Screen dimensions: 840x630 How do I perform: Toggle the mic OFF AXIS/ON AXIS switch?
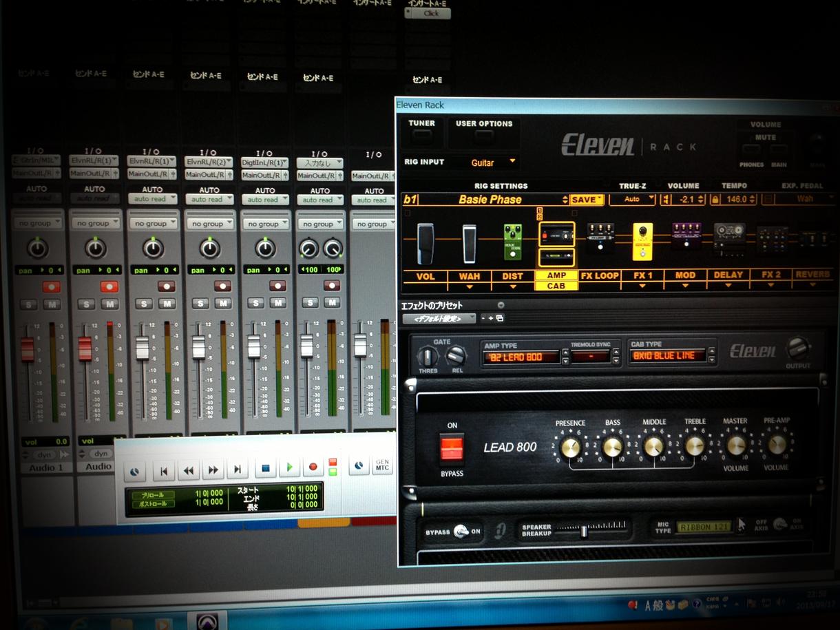click(779, 525)
